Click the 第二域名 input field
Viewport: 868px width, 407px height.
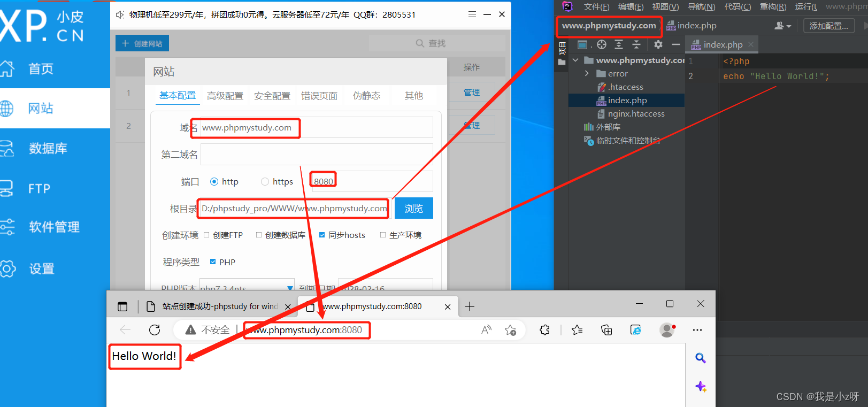tap(317, 154)
